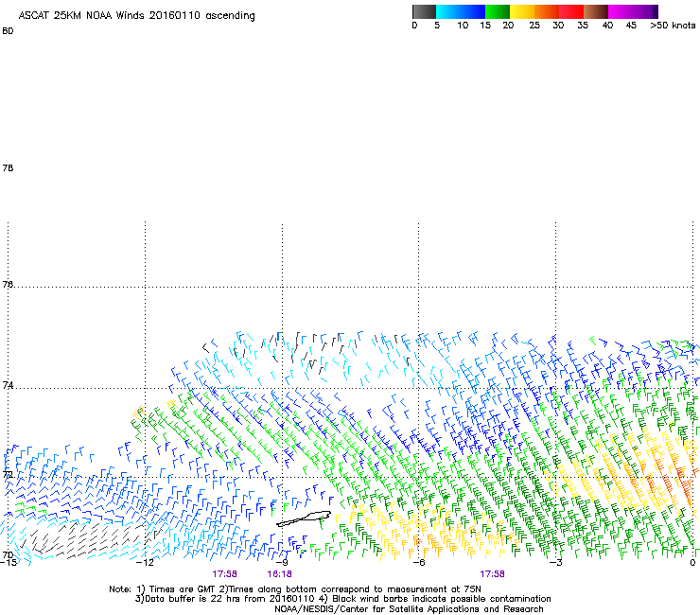Click the '-3' longitude label
This screenshot has height=615, width=700.
coord(556,562)
